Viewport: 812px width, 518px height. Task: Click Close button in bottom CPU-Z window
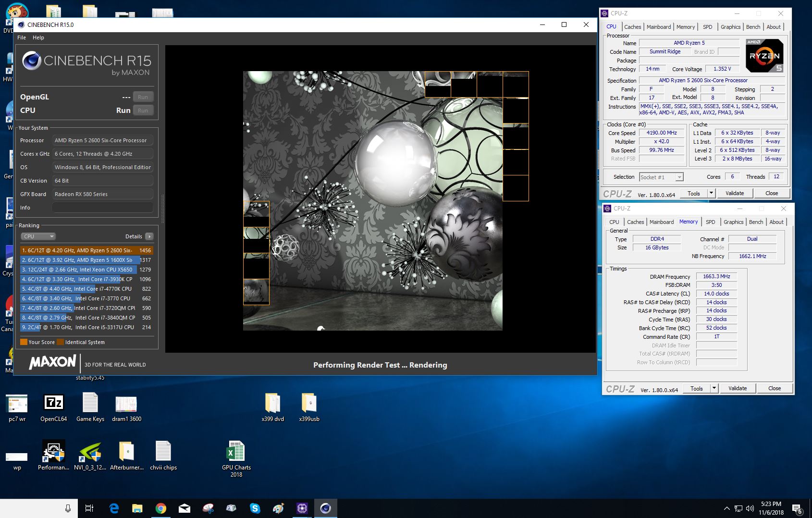click(775, 388)
